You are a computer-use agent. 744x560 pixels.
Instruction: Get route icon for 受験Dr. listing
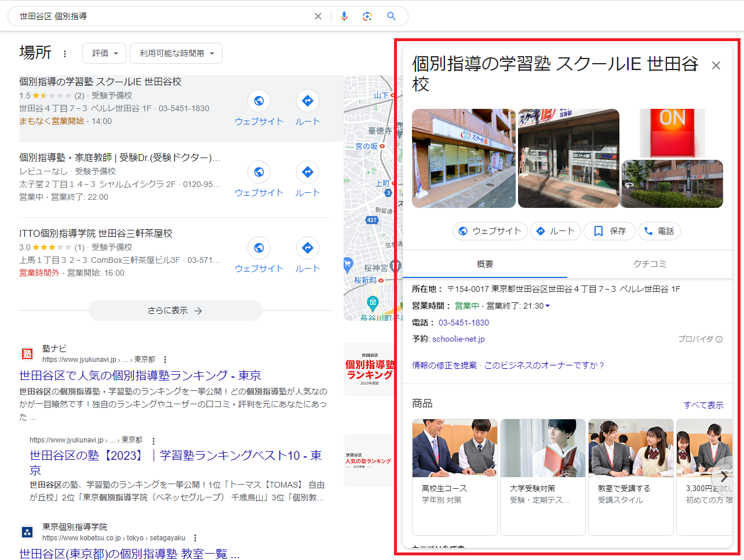308,172
